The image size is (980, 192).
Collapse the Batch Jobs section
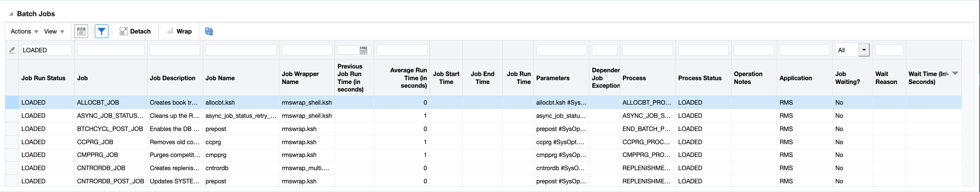[x=11, y=14]
